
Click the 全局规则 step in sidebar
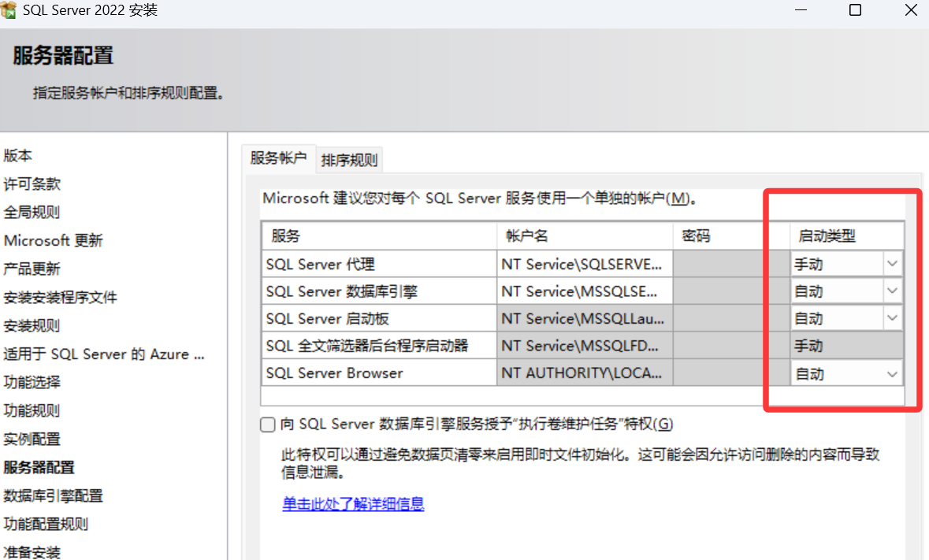(32, 213)
